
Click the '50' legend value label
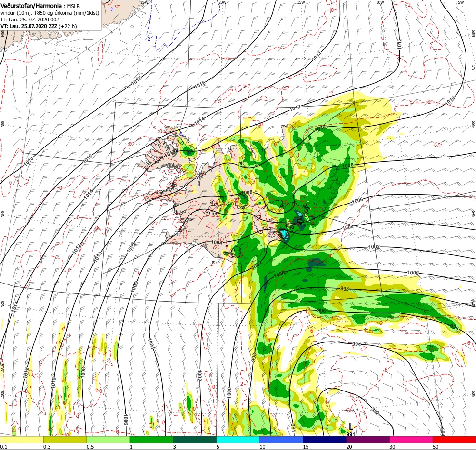point(436,447)
